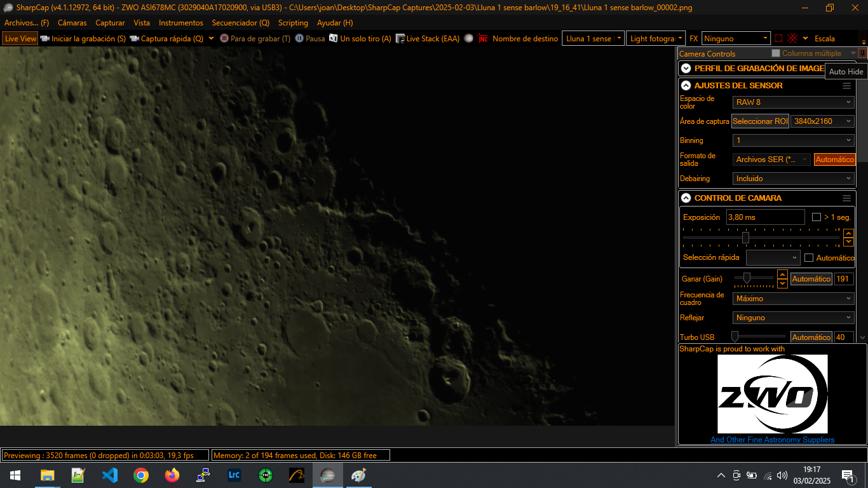This screenshot has height=488, width=868.
Task: Click the Exposición 3,80 ms input field
Action: 766,217
